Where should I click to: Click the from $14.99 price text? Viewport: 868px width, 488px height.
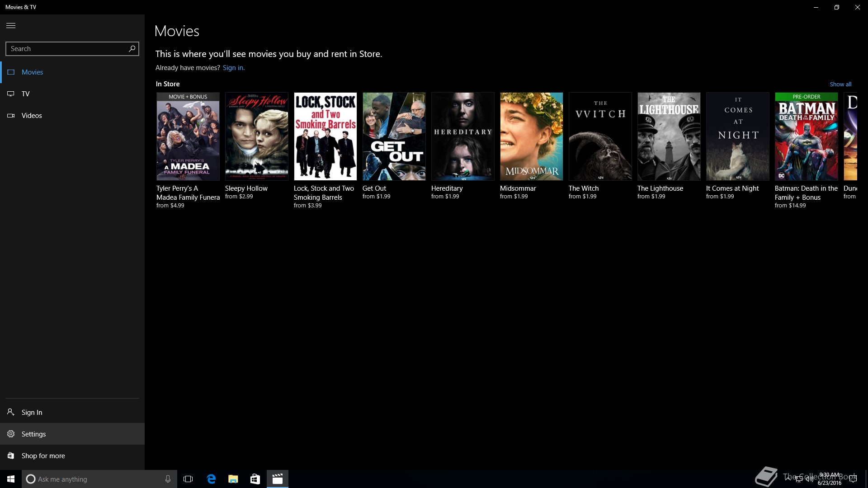[790, 205]
